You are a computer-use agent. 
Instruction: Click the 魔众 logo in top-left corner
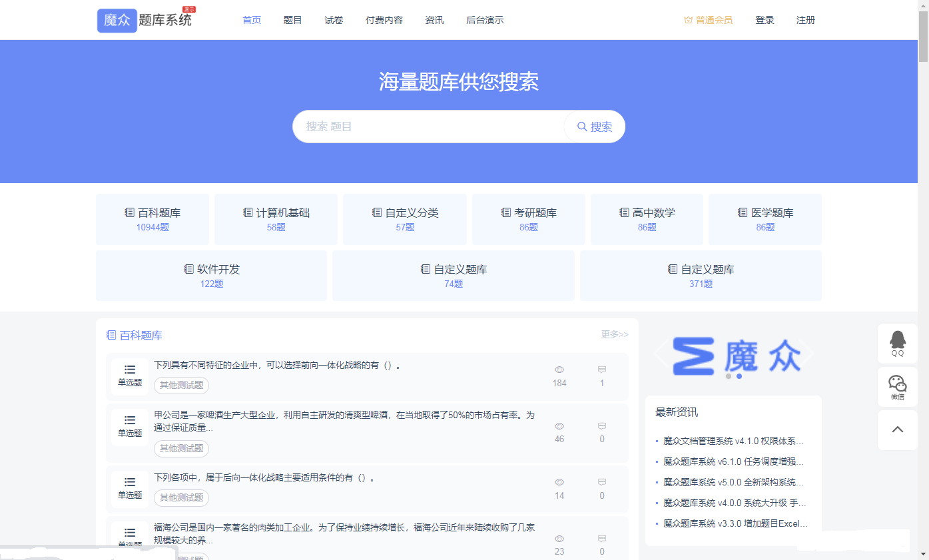(x=117, y=20)
